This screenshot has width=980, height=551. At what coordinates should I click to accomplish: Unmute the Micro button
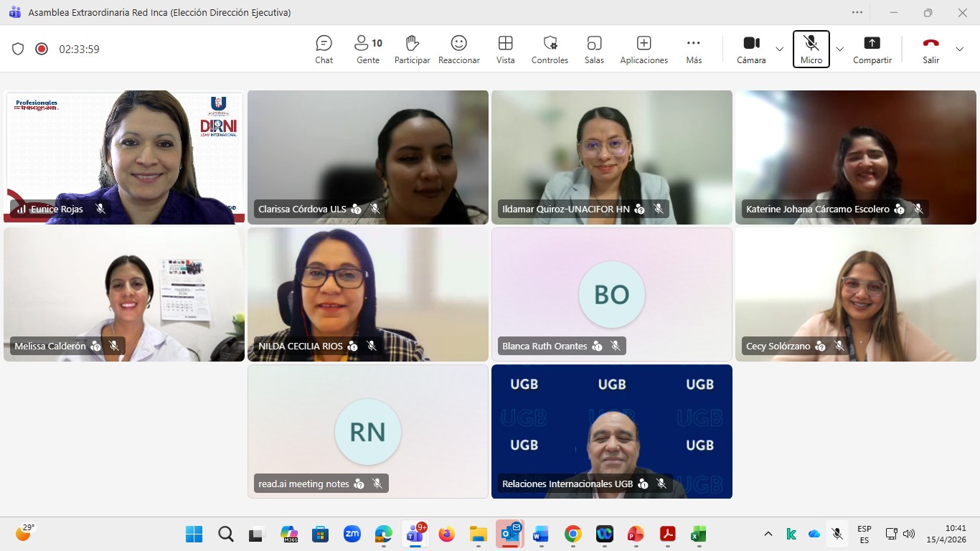811,49
